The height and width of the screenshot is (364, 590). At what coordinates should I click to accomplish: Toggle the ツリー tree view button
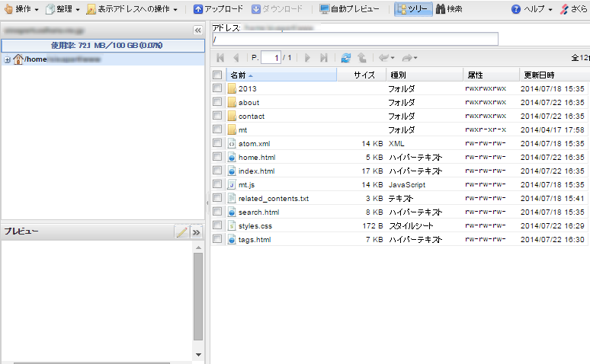point(413,9)
